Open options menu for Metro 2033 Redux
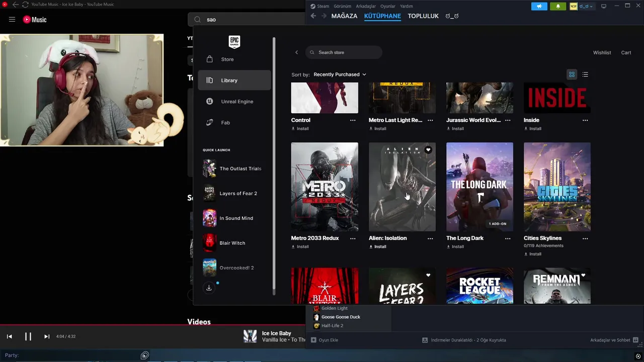Screen dimensions: 644x362 [x=353, y=238]
